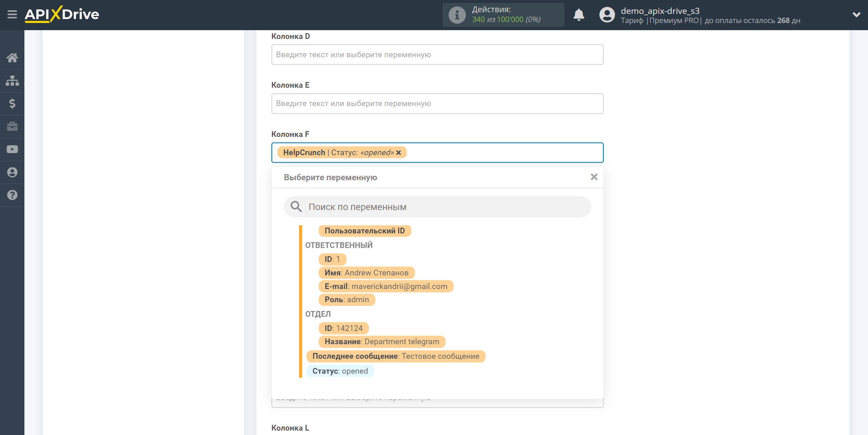Open billing dollar icon in sidebar

pos(12,103)
